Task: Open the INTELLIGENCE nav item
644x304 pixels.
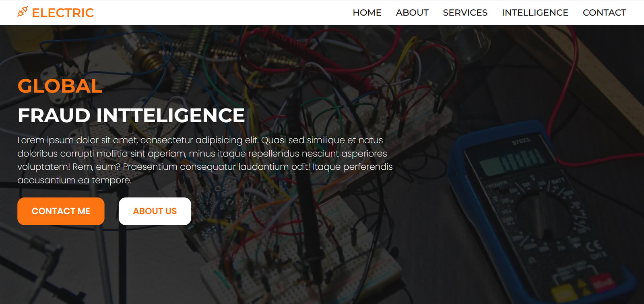Action: click(535, 13)
